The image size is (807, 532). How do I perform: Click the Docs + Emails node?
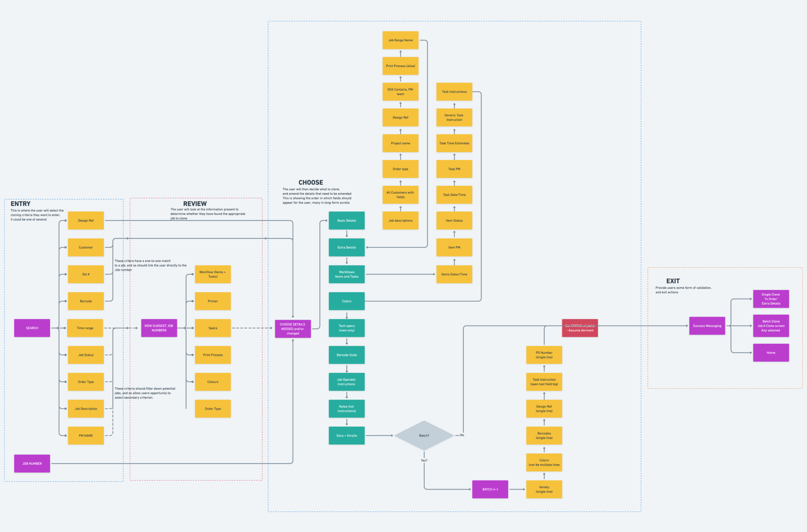tap(346, 435)
